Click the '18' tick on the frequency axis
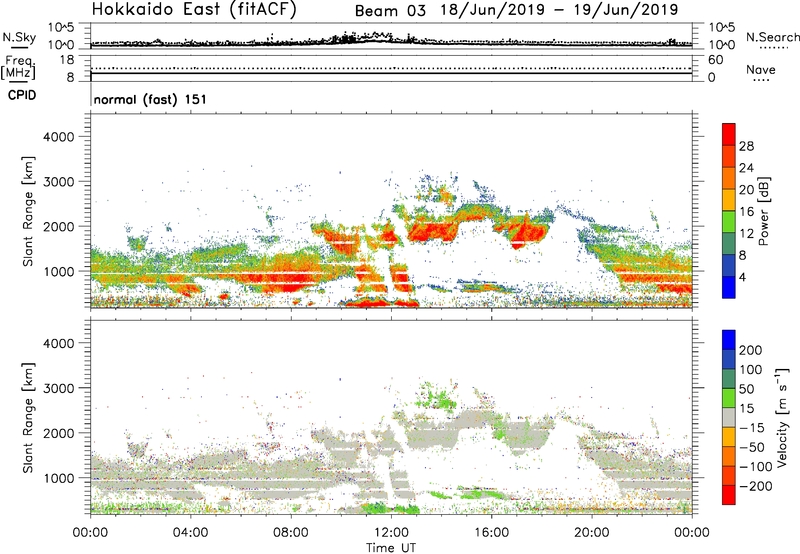 tap(67, 60)
